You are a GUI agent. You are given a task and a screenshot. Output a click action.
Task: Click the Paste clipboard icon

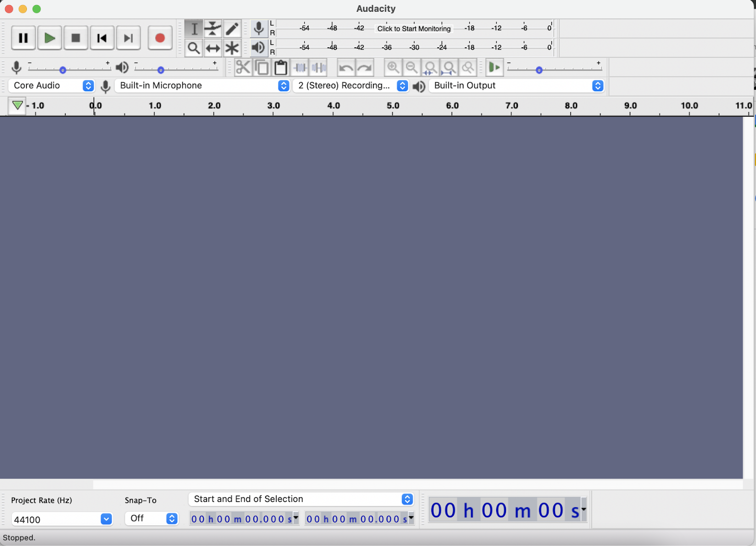[x=281, y=68]
